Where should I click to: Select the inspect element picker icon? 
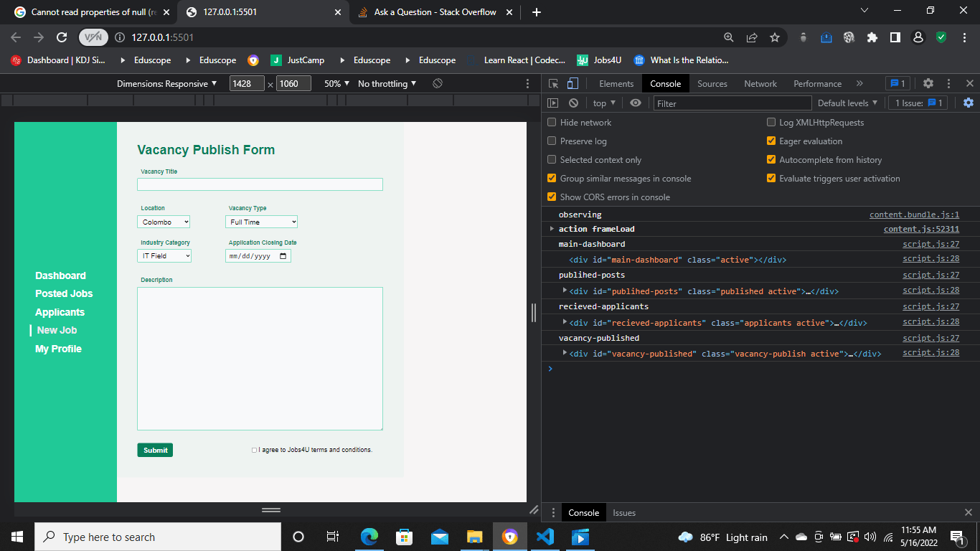(x=554, y=83)
